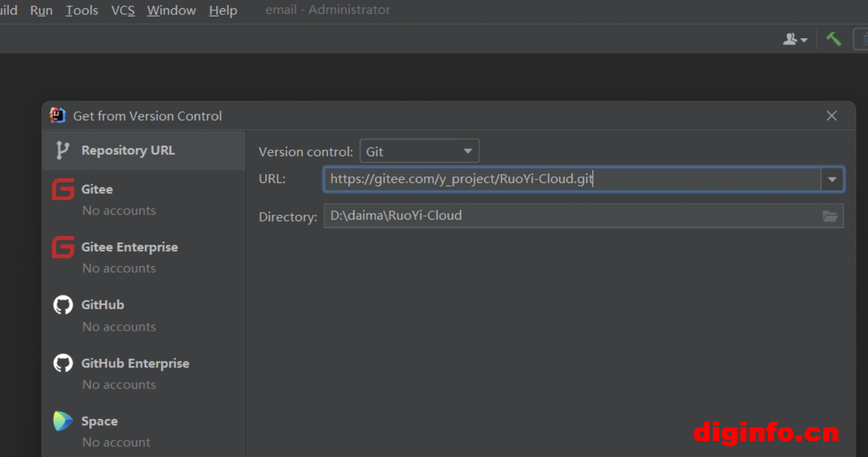Open the Tools menu

(x=82, y=10)
